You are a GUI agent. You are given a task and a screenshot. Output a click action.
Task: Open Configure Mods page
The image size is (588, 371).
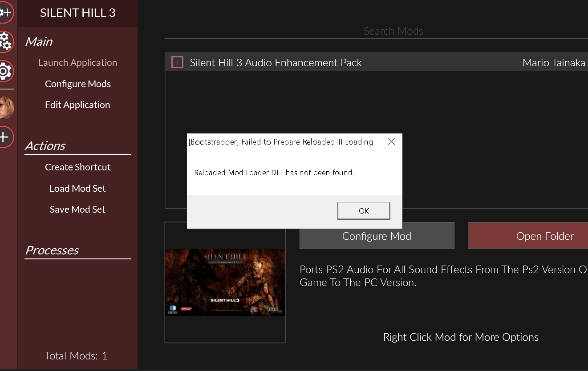click(x=77, y=84)
